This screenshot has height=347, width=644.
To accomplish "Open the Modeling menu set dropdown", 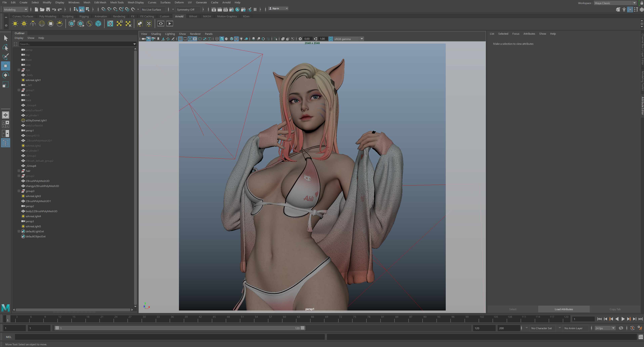I will tap(15, 10).
